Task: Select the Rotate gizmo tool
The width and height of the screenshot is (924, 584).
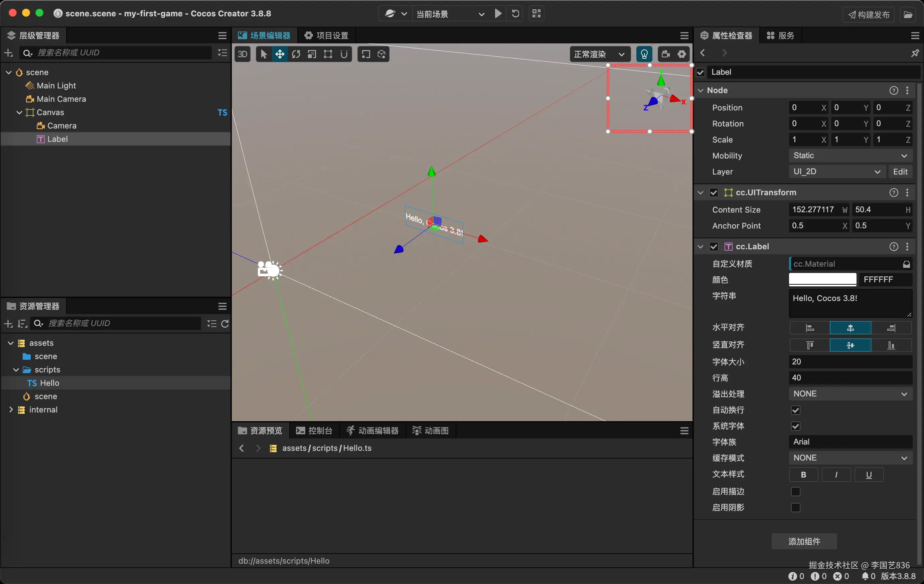Action: tap(296, 54)
